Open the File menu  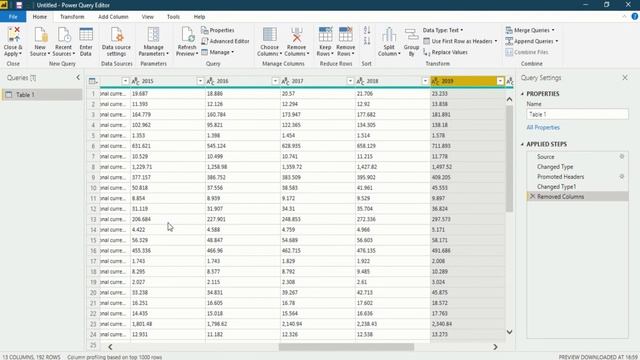pos(13,17)
